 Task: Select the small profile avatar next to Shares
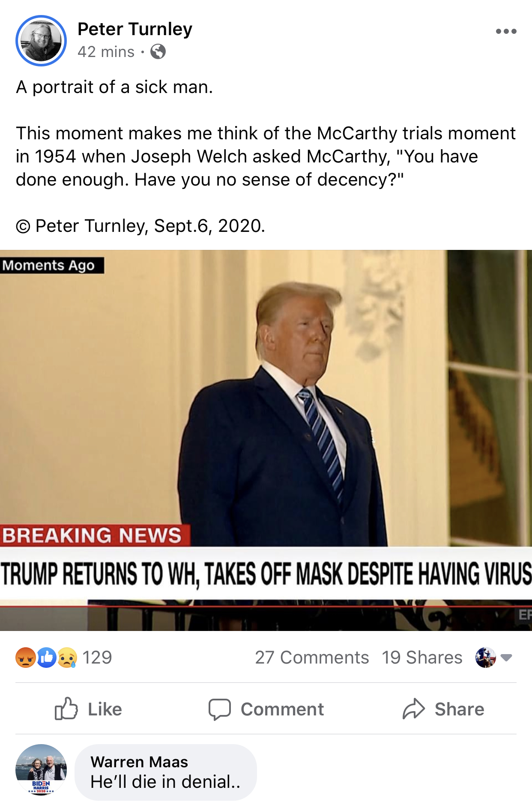pos(485,657)
